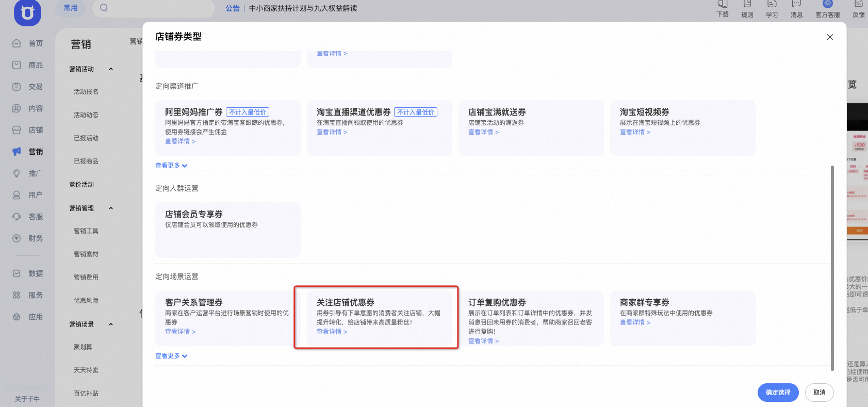Open 首页 home icon in sidebar
868x407 pixels.
17,43
